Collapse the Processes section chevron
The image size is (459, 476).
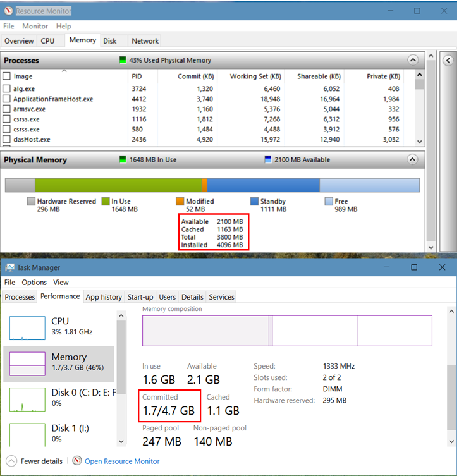413,60
